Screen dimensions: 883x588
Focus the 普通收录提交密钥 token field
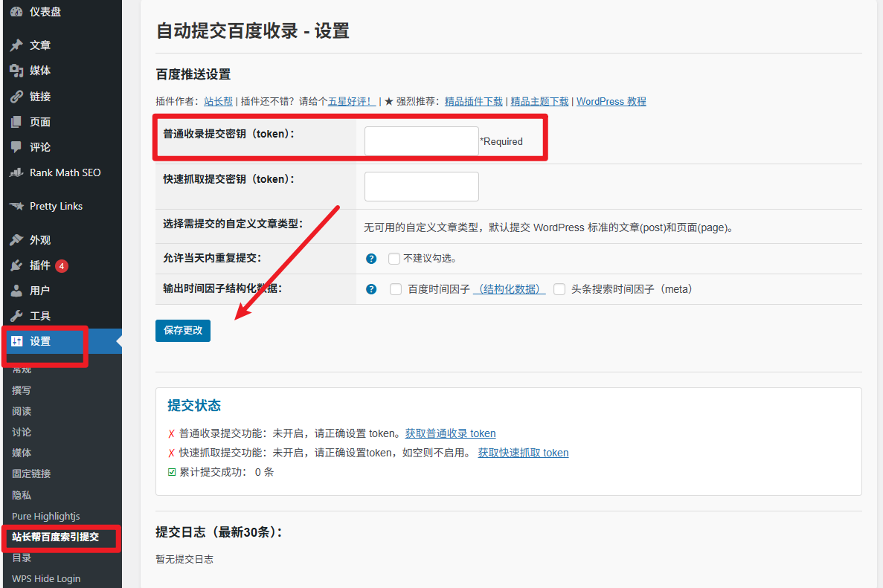click(422, 141)
